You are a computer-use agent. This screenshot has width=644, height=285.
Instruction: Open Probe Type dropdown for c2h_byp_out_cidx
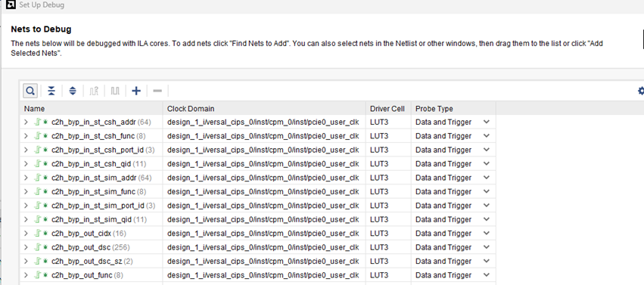click(487, 234)
